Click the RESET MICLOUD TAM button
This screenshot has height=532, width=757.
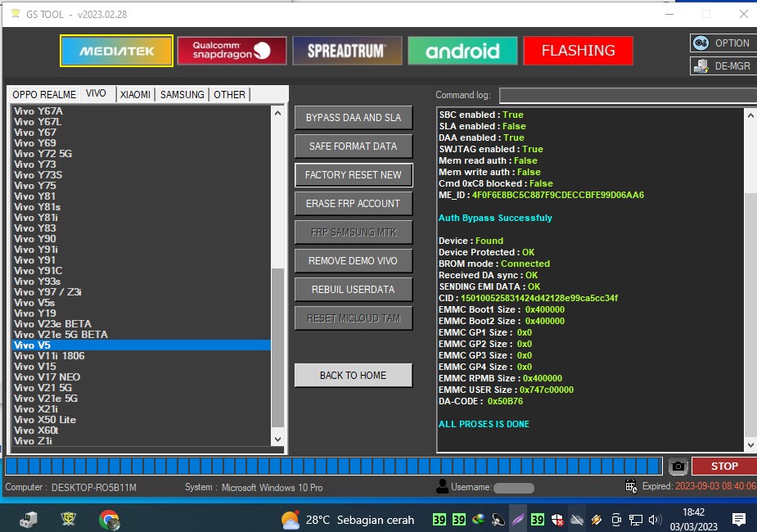coord(354,318)
